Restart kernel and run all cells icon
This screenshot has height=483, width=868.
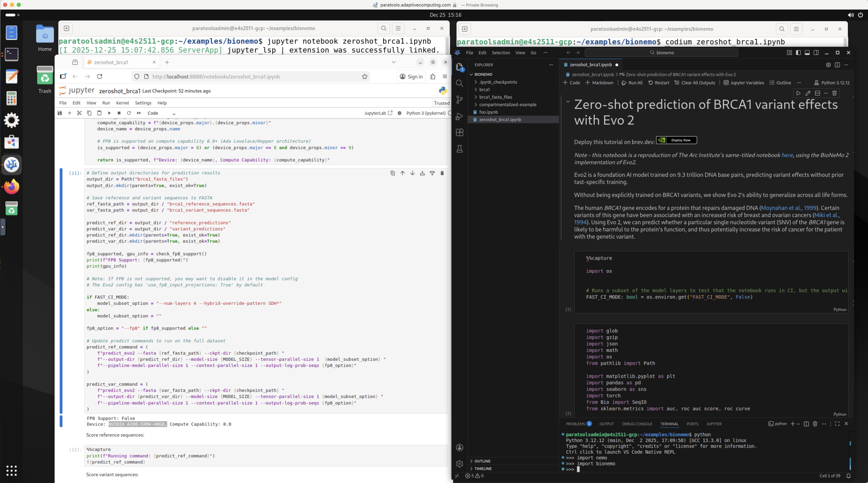[x=139, y=113]
